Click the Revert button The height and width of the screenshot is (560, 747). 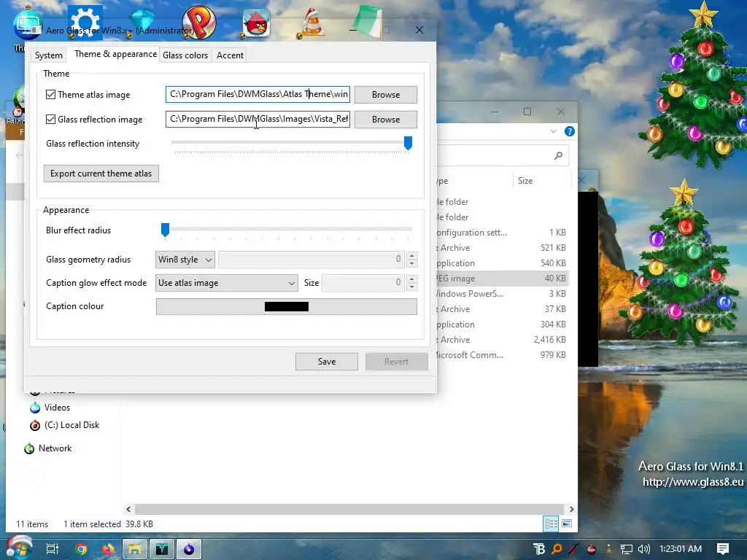[396, 362]
